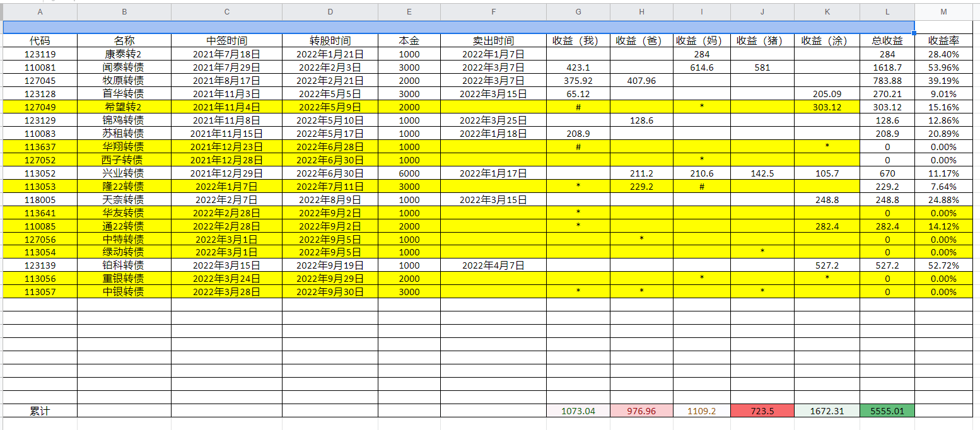Select the yellow 重银转债 cell
Screen dimensions: 980x430
click(x=124, y=279)
